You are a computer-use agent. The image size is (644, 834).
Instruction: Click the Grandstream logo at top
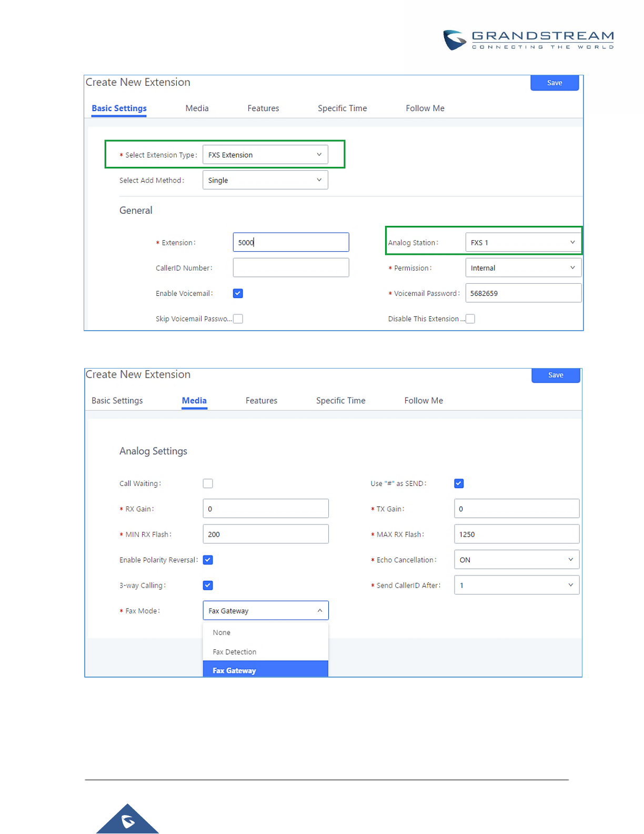tap(528, 40)
